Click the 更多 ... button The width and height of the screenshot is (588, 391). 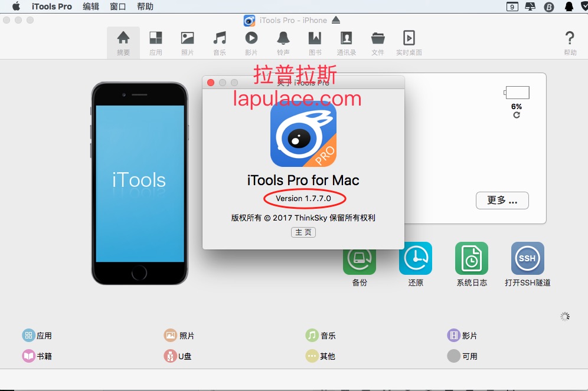click(502, 201)
